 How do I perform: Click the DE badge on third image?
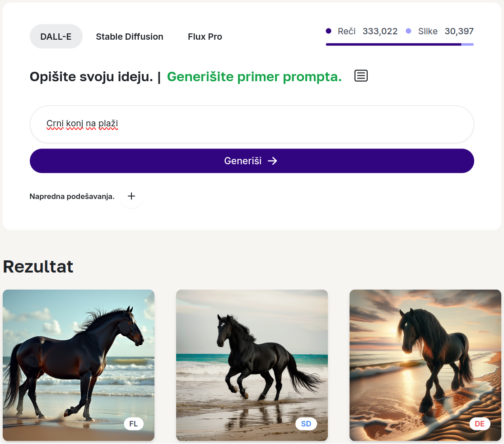(480, 424)
